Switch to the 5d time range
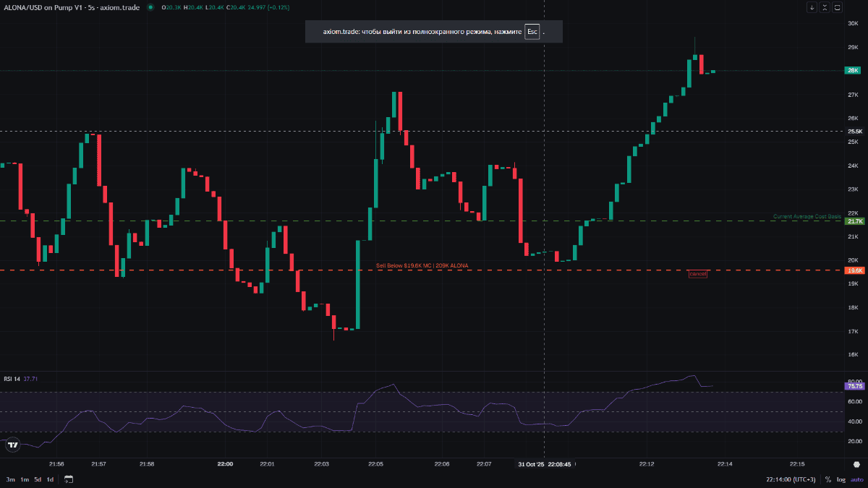 pos(38,479)
